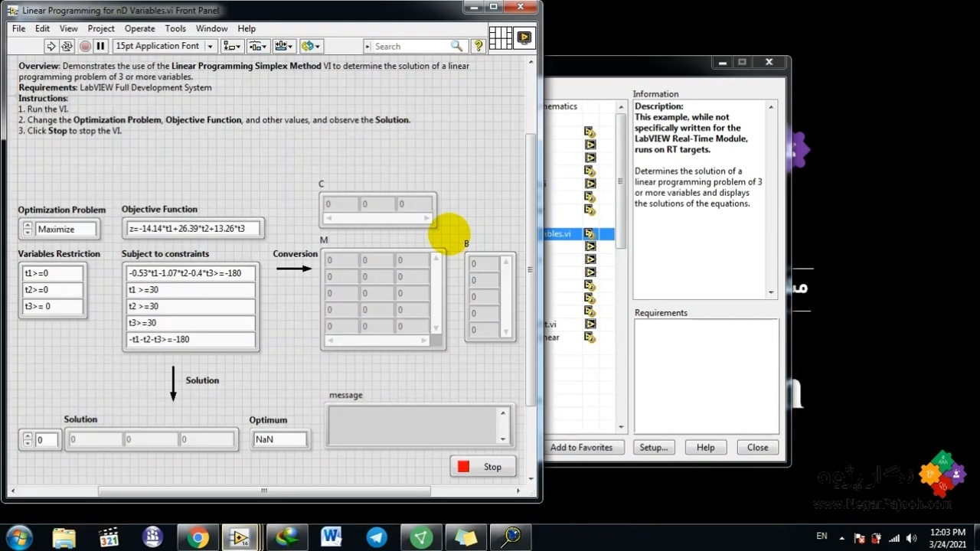The width and height of the screenshot is (980, 551).
Task: Click the connector pane grid icon
Action: 500,37
